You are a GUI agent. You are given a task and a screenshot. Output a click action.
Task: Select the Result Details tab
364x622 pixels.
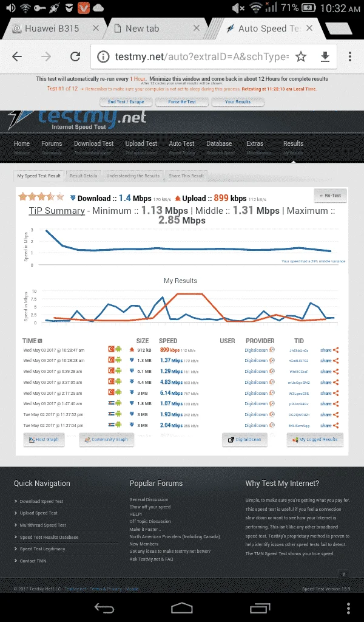(84, 176)
